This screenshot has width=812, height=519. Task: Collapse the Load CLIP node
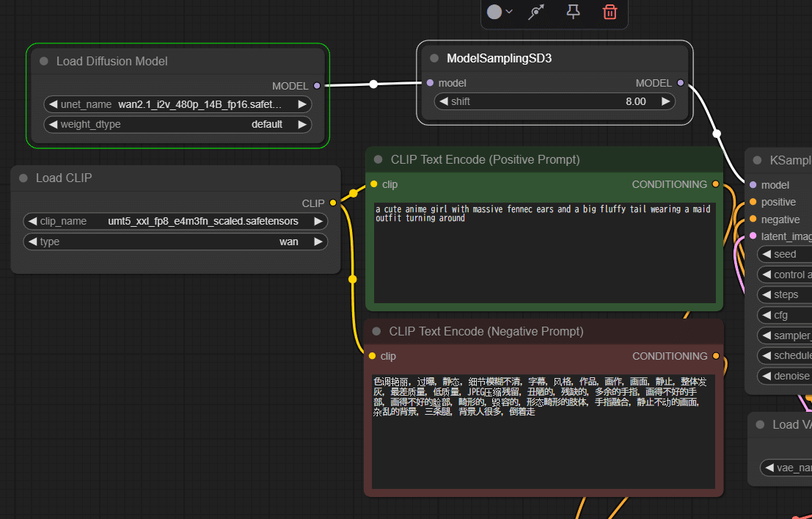click(x=23, y=178)
